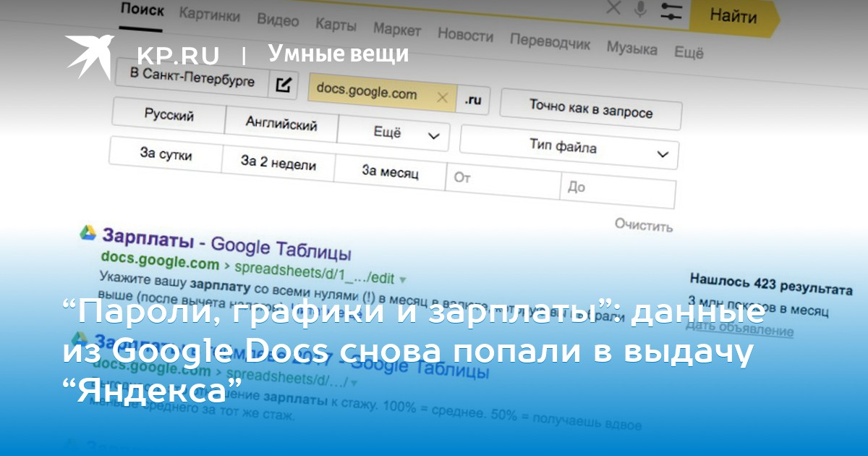Clear the search query with the X icon
This screenshot has height=456, width=868.
(x=613, y=8)
